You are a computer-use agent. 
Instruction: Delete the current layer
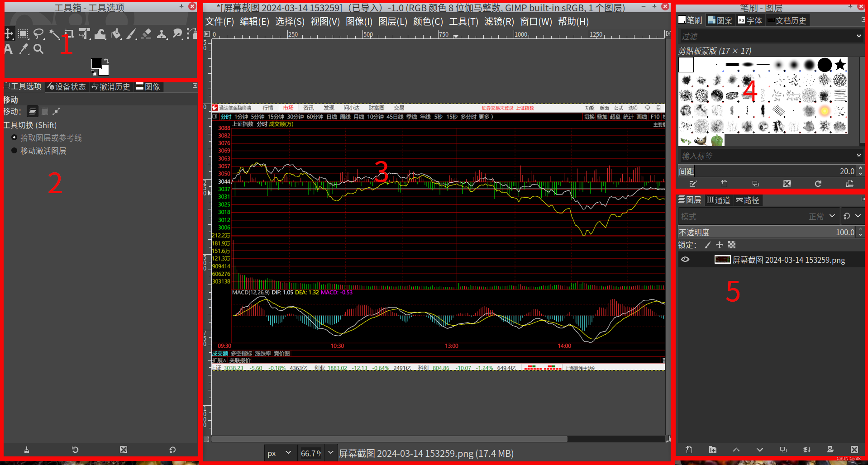pyautogui.click(x=854, y=450)
